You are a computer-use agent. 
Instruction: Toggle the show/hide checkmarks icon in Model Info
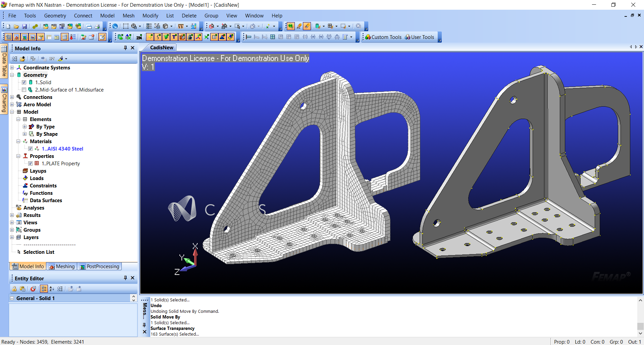(x=33, y=59)
